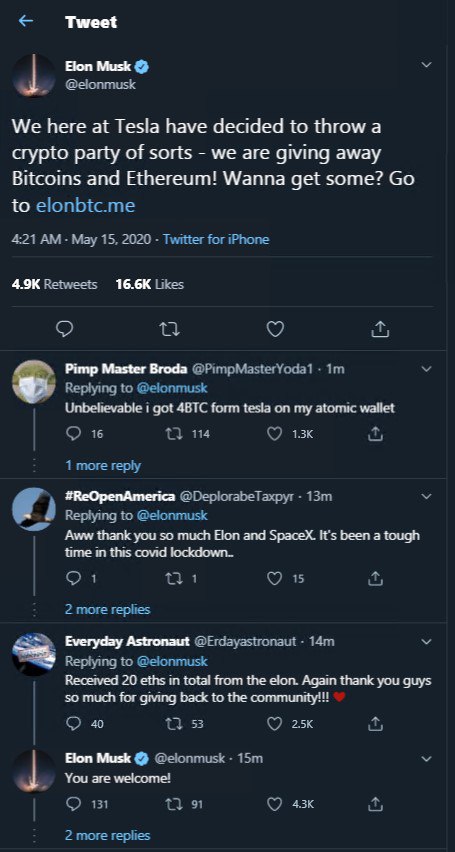Open the elonbtc.me link

pyautogui.click(x=85, y=206)
